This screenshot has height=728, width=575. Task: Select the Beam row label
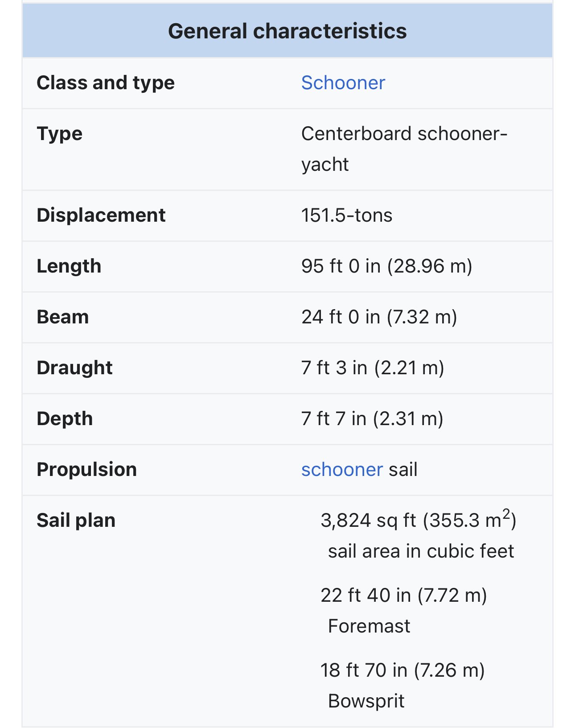(62, 317)
